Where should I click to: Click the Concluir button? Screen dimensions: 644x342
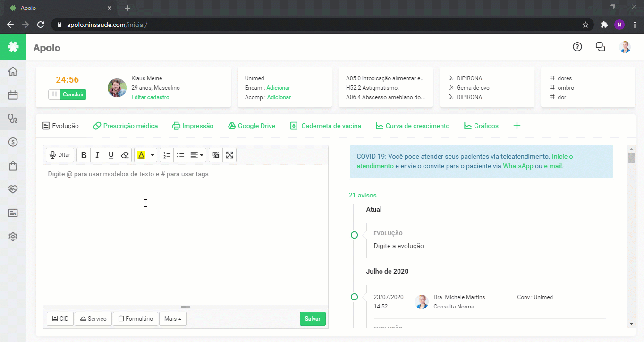pyautogui.click(x=74, y=94)
